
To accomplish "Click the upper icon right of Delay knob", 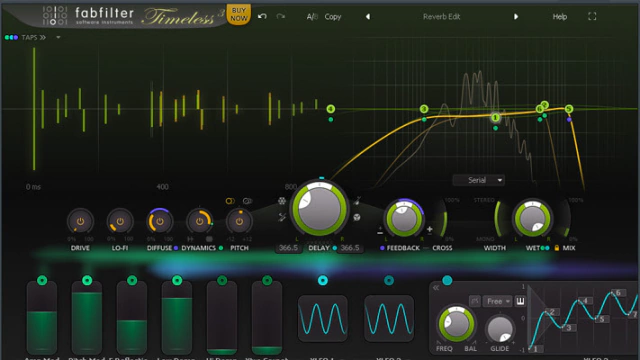I will tap(357, 200).
